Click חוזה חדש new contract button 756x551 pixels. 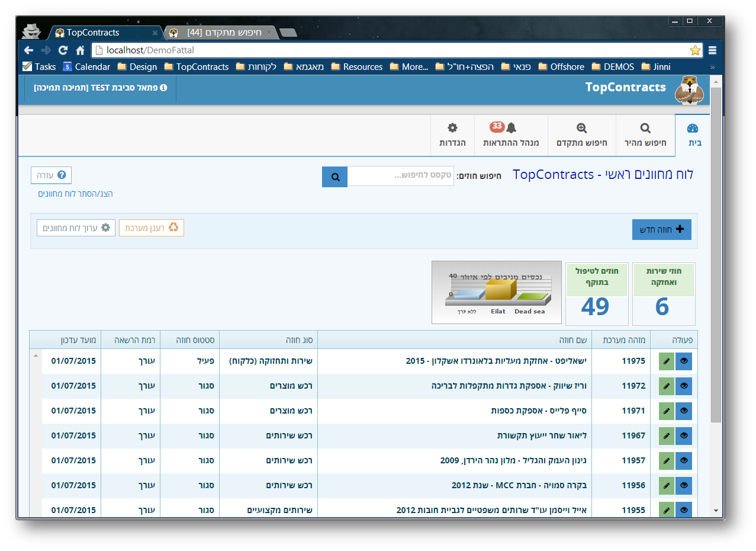662,229
